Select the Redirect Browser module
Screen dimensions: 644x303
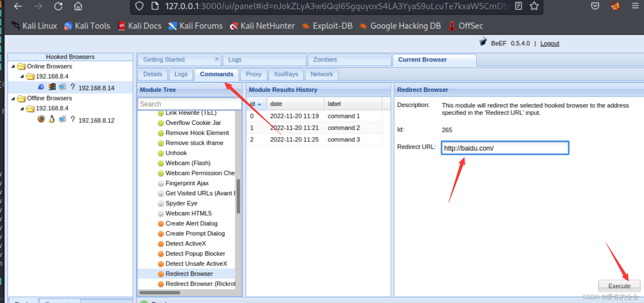pyautogui.click(x=189, y=274)
